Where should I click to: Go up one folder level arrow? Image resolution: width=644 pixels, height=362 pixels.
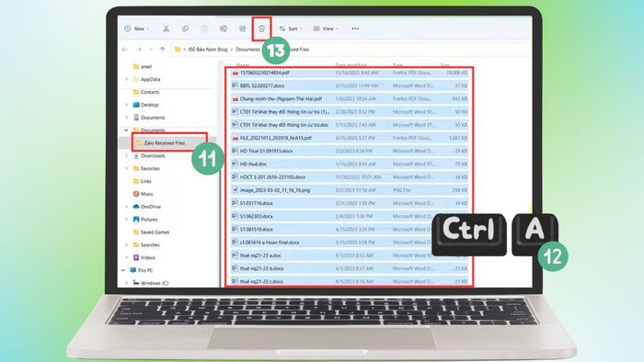[x=162, y=50]
